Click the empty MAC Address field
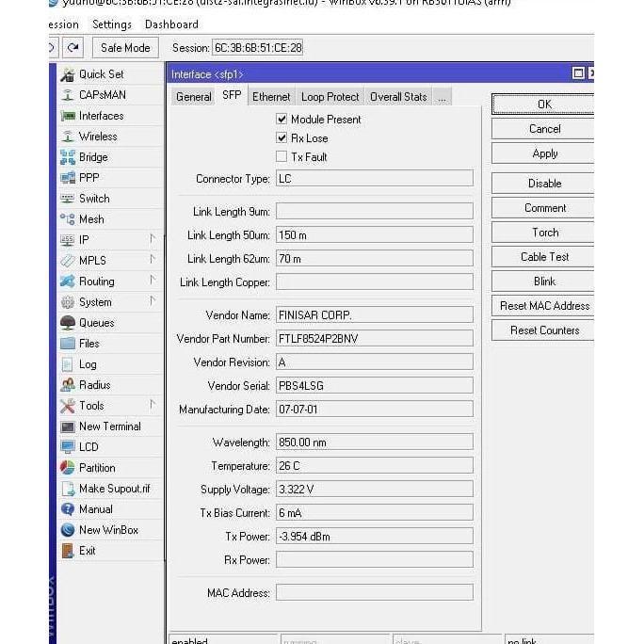Image resolution: width=644 pixels, height=644 pixels. click(374, 592)
